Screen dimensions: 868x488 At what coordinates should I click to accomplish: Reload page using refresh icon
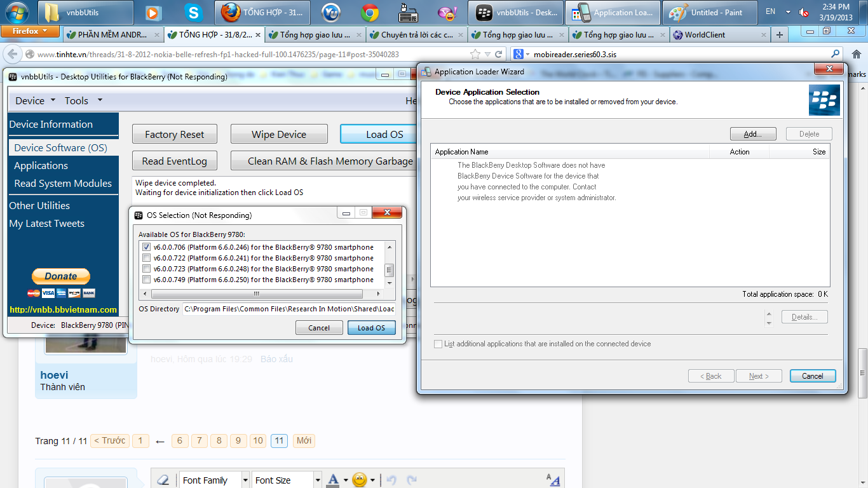[x=499, y=55]
